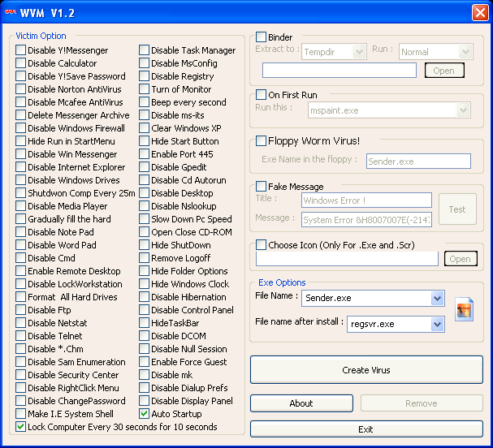Expand the File Name dropdown
Viewport: 493px width, 448px height.
[x=438, y=299]
